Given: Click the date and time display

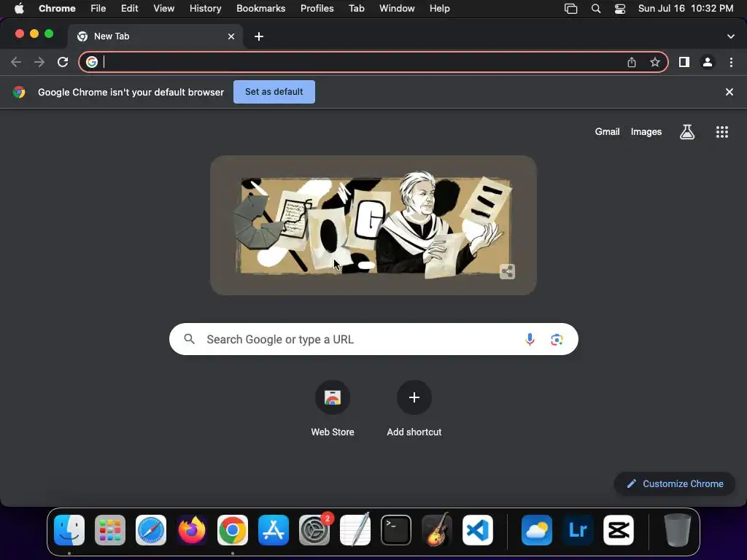Looking at the screenshot, I should pyautogui.click(x=686, y=8).
